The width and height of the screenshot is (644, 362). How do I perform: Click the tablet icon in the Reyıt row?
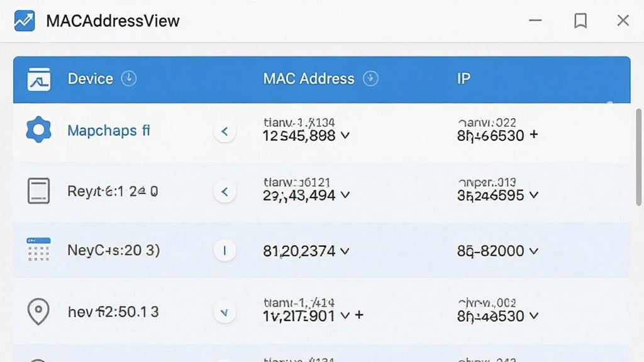[x=38, y=191]
